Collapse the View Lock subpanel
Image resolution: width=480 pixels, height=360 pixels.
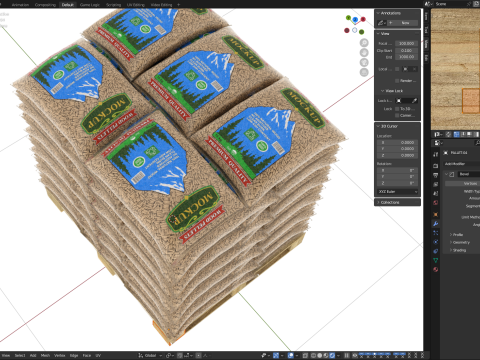point(383,91)
